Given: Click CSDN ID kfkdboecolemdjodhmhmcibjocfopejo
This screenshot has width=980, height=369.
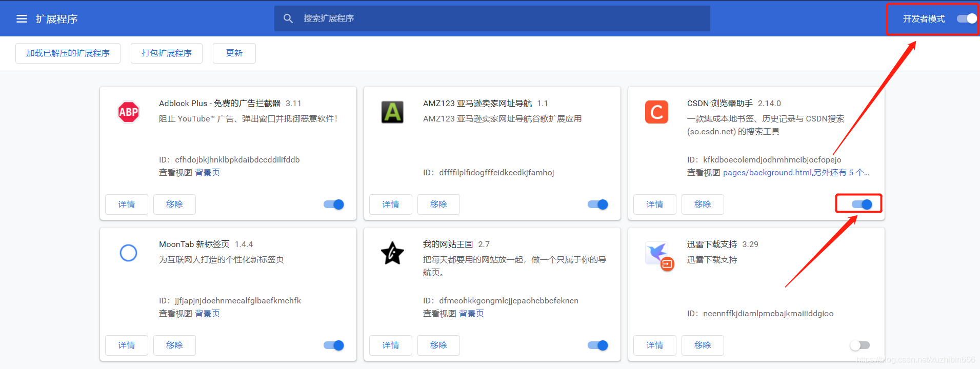Looking at the screenshot, I should tap(772, 160).
